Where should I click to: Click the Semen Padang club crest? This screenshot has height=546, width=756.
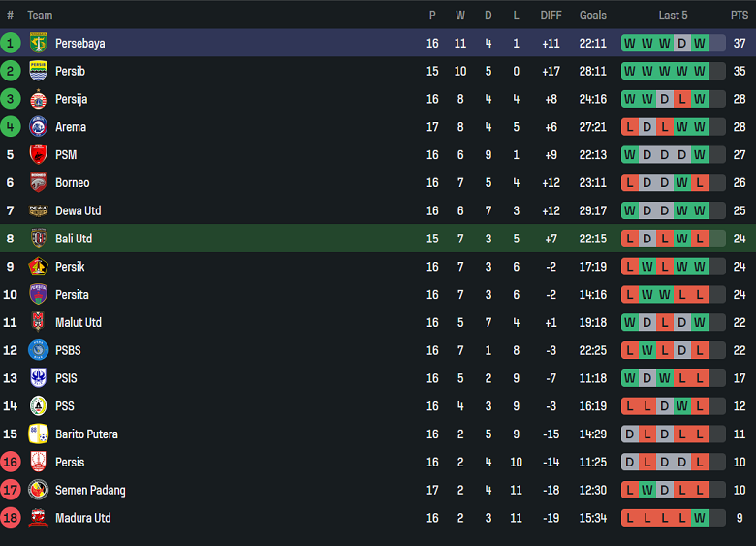point(39,490)
